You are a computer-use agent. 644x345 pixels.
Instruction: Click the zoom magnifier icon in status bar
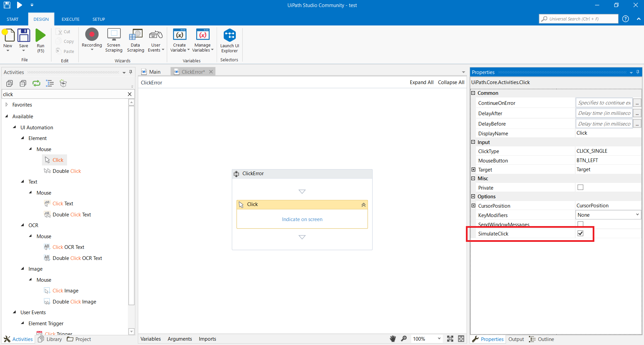click(404, 339)
